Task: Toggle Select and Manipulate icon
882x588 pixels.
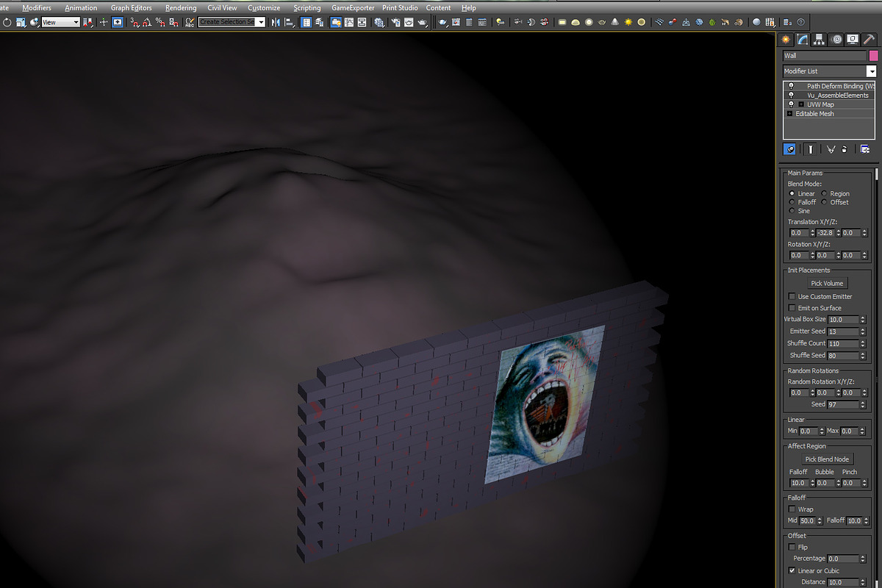Action: pyautogui.click(x=104, y=22)
